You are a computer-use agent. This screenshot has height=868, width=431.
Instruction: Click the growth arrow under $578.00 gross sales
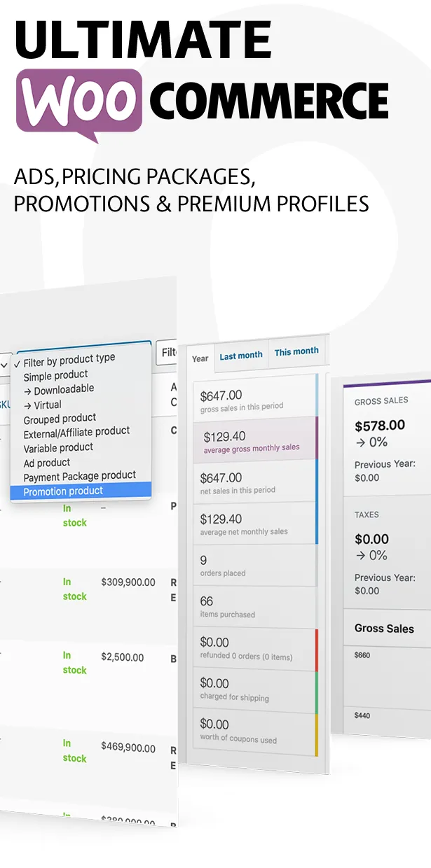[x=360, y=442]
